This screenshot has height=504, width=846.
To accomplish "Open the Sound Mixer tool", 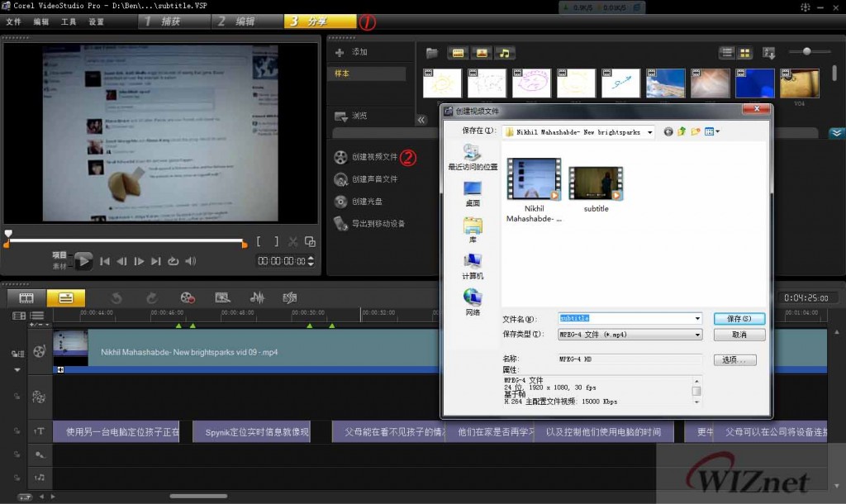I will (x=256, y=297).
